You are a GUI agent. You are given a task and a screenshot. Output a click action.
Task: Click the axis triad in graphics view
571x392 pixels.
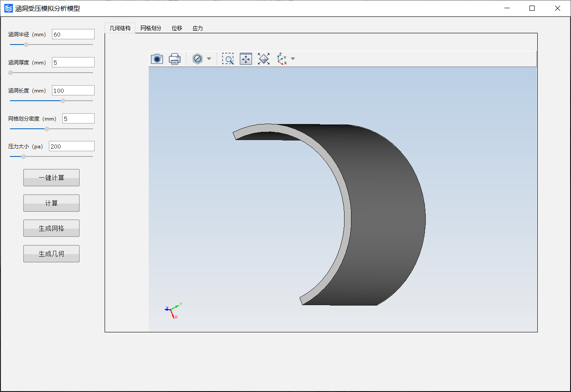click(173, 310)
